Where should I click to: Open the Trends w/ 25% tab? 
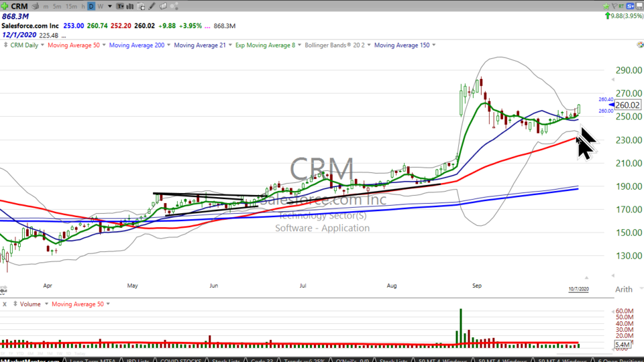click(304, 360)
